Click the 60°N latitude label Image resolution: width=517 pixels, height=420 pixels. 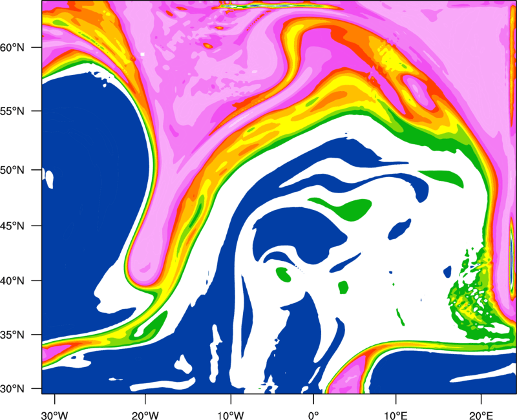(x=12, y=47)
